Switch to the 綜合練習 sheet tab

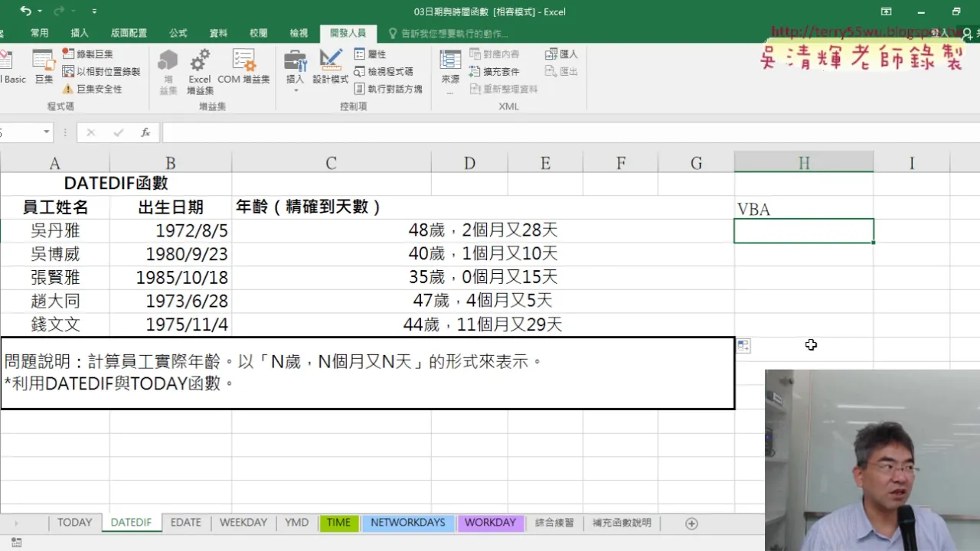click(x=554, y=523)
